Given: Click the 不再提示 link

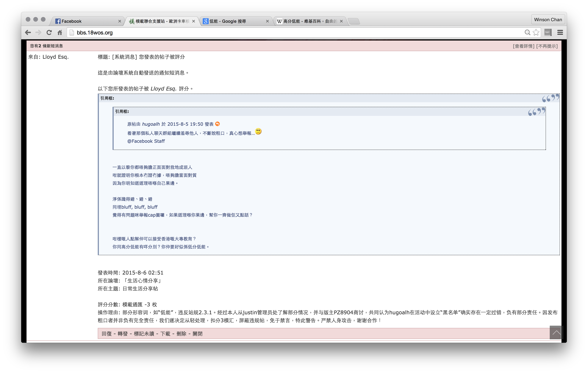Looking at the screenshot, I should tap(547, 46).
